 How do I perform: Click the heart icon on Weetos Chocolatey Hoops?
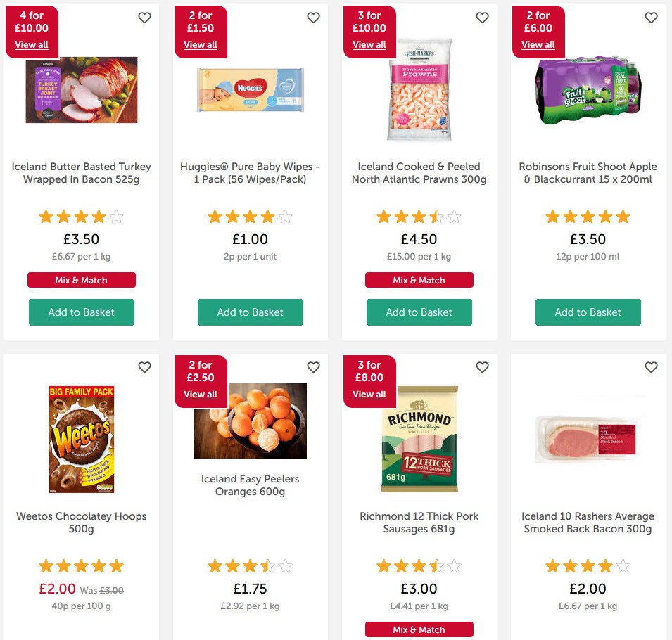[x=144, y=367]
